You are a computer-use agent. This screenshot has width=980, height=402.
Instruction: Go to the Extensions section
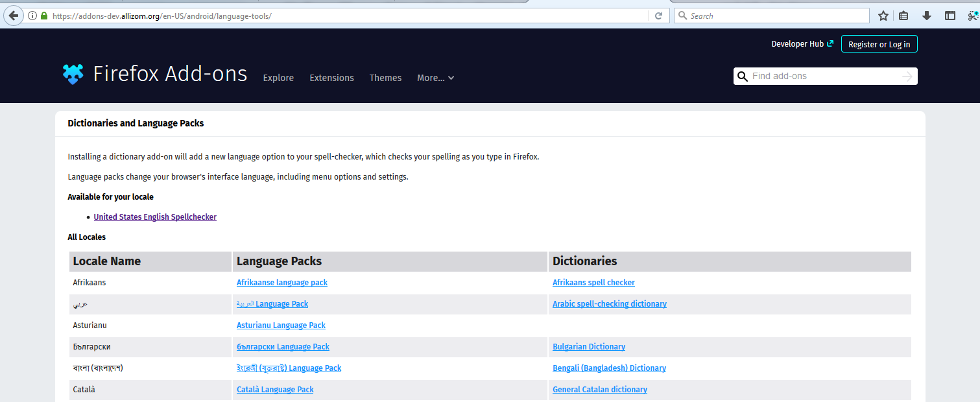(331, 78)
